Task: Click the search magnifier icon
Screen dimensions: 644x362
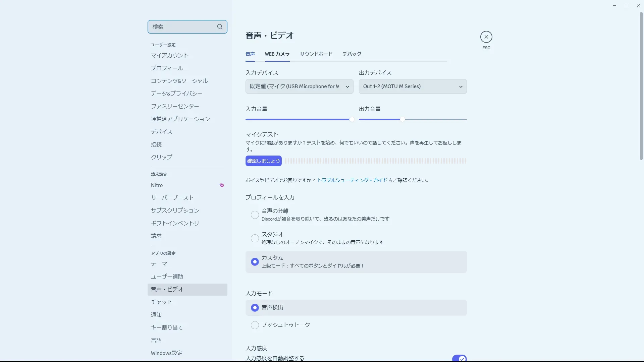Action: [220, 27]
